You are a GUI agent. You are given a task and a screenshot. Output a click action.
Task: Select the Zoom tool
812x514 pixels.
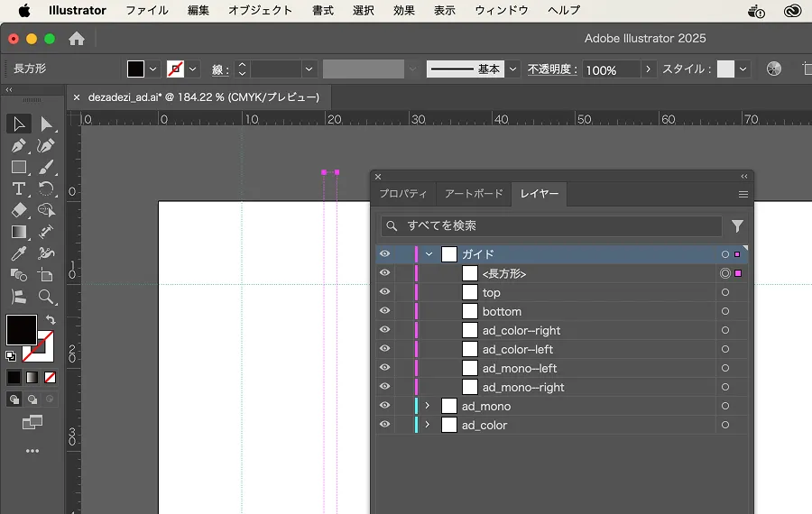pos(46,297)
